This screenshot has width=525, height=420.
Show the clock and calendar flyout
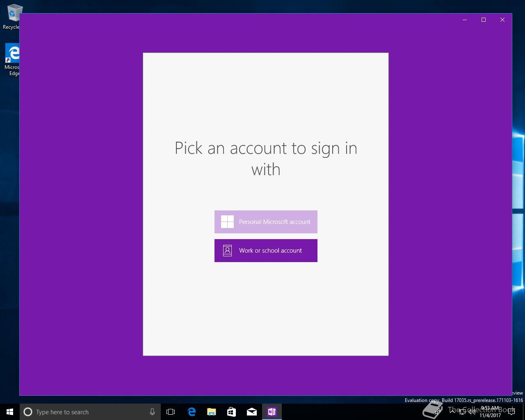pyautogui.click(x=490, y=412)
